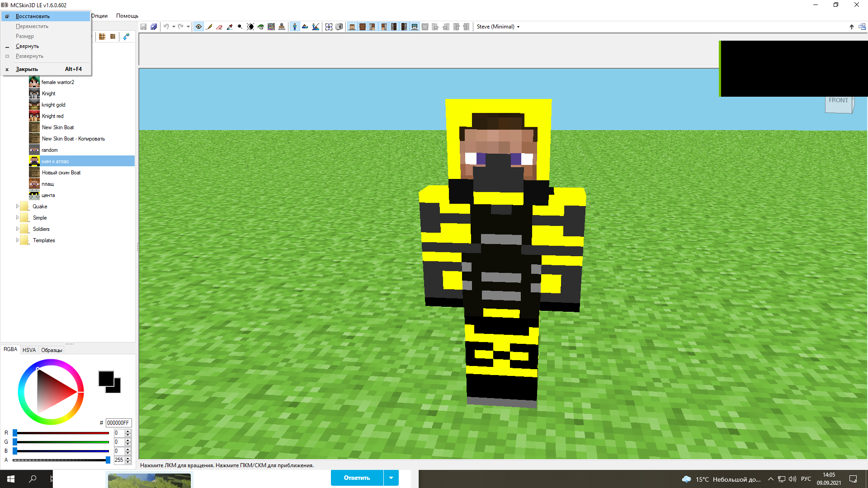The image size is (868, 488).
Task: Switch to 3D perspective view icon
Action: (295, 27)
